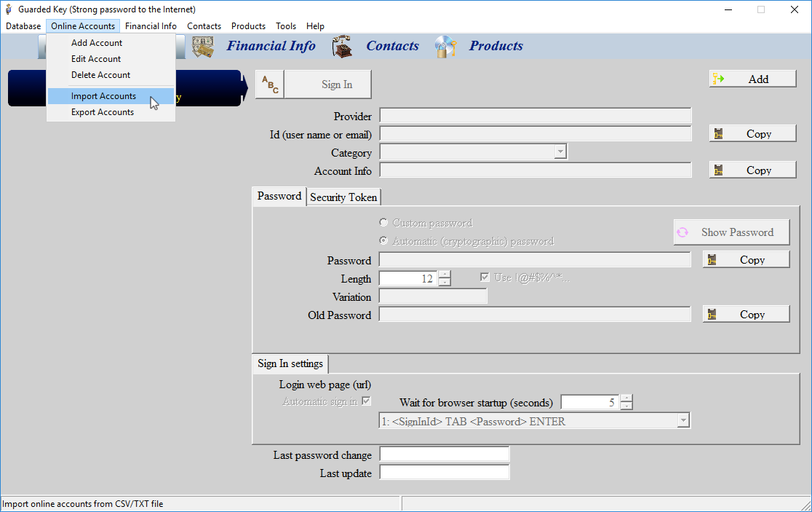The image size is (812, 512).
Task: Click the Show Password button
Action: [732, 232]
